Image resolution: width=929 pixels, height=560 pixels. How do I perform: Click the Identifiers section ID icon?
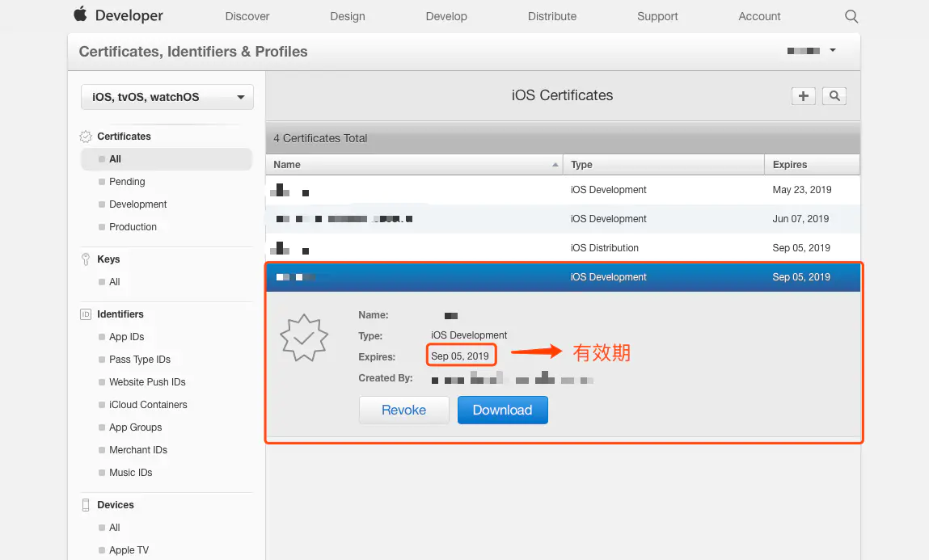[86, 314]
